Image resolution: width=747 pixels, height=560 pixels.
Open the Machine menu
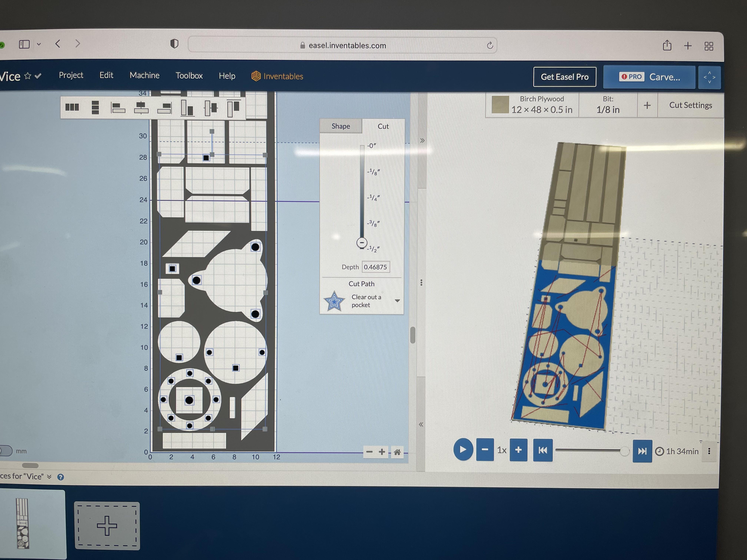point(144,75)
